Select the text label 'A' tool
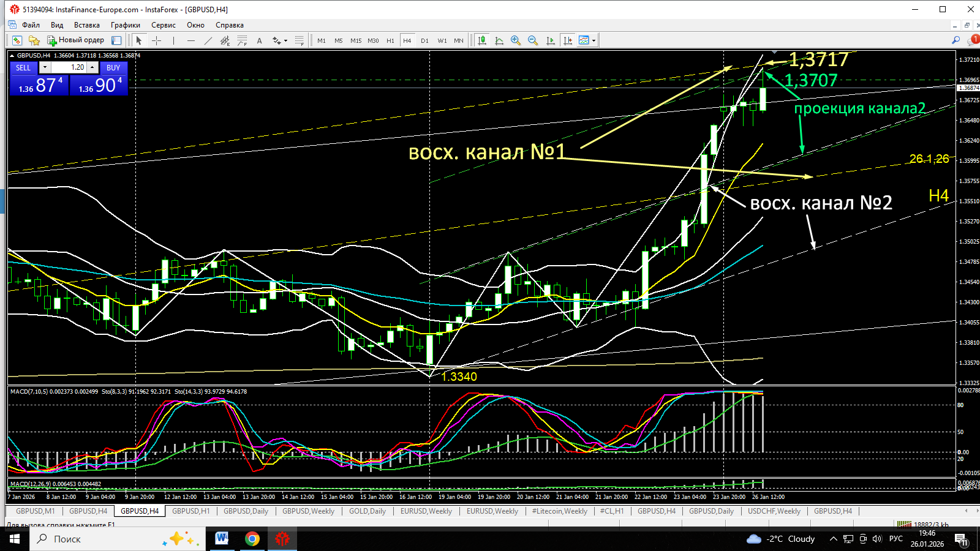 point(260,40)
